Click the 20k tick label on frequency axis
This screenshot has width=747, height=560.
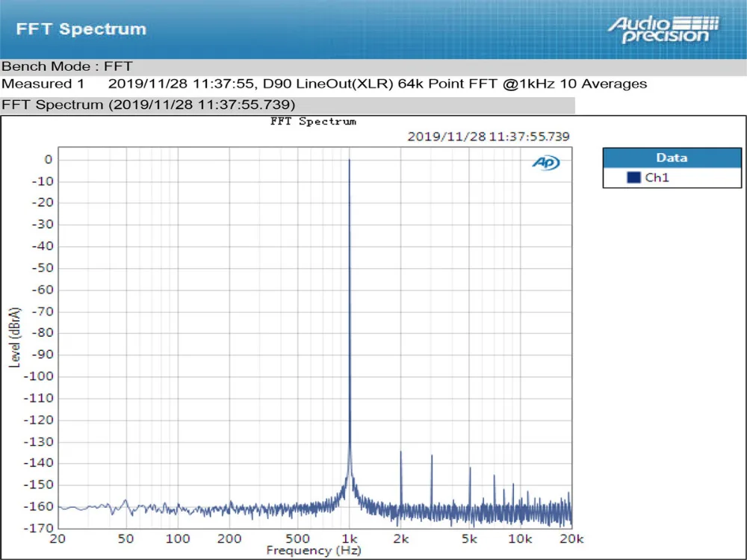571,538
